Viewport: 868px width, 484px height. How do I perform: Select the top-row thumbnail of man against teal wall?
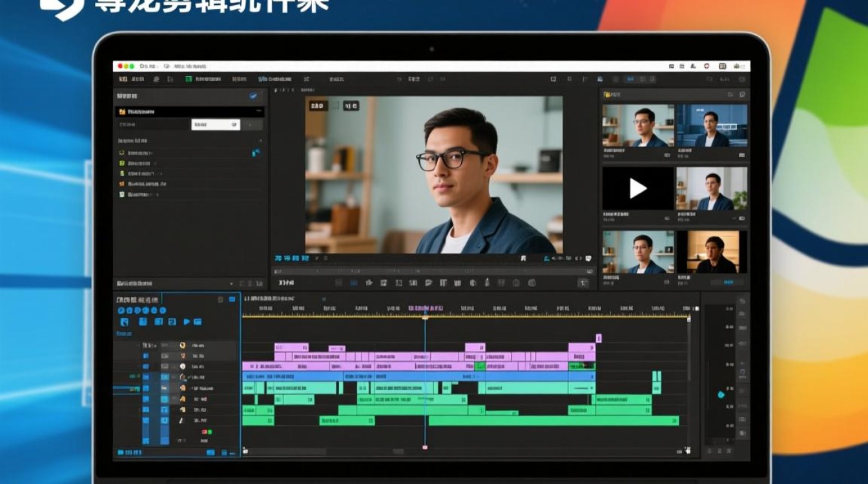point(638,125)
